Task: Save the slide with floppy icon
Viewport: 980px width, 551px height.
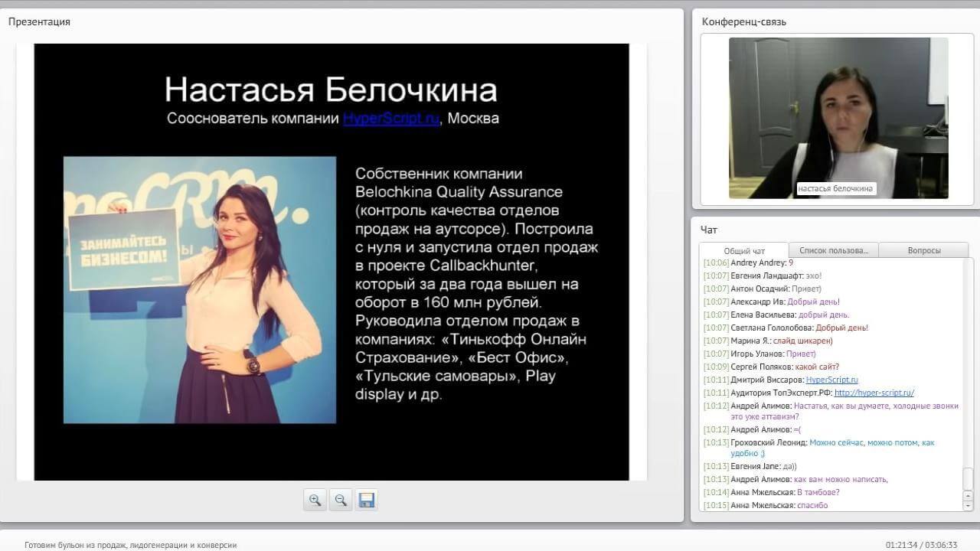Action: [x=367, y=500]
